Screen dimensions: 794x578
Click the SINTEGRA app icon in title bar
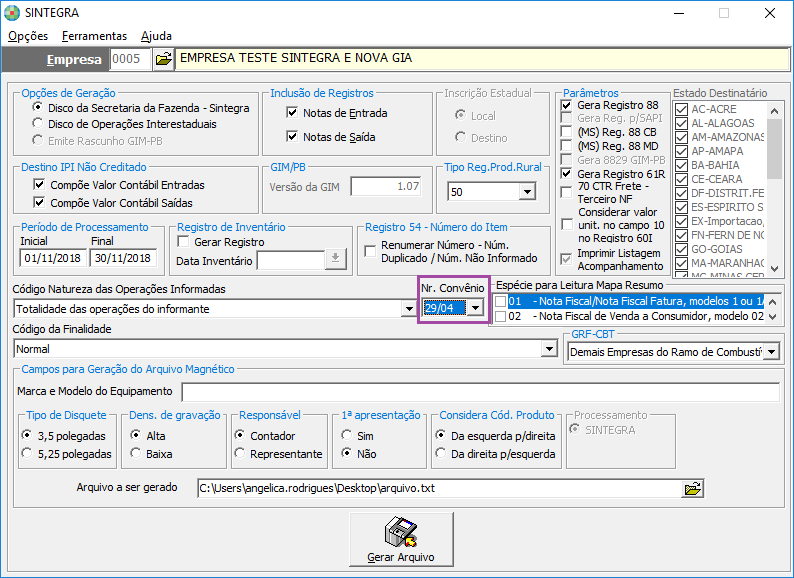(x=12, y=13)
